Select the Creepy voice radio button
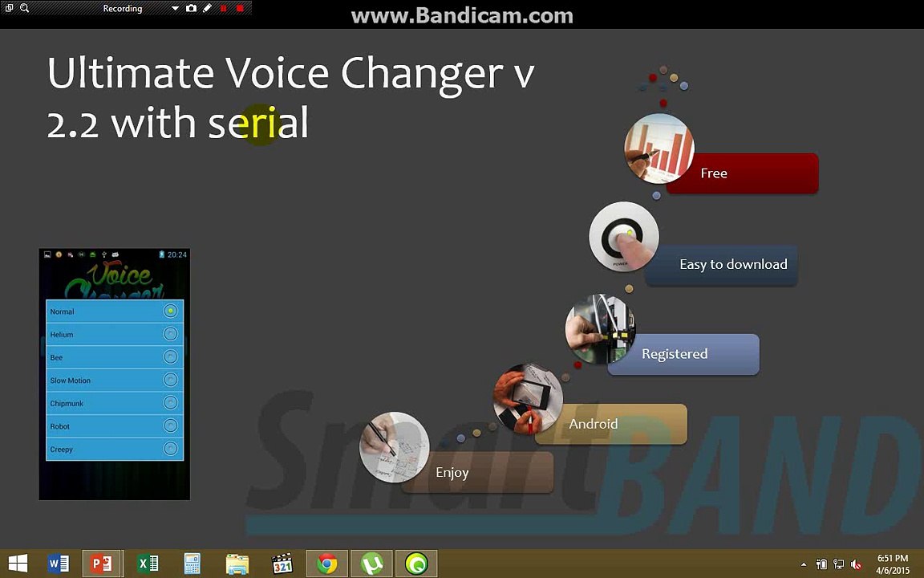Image resolution: width=924 pixels, height=578 pixels. pyautogui.click(x=170, y=449)
